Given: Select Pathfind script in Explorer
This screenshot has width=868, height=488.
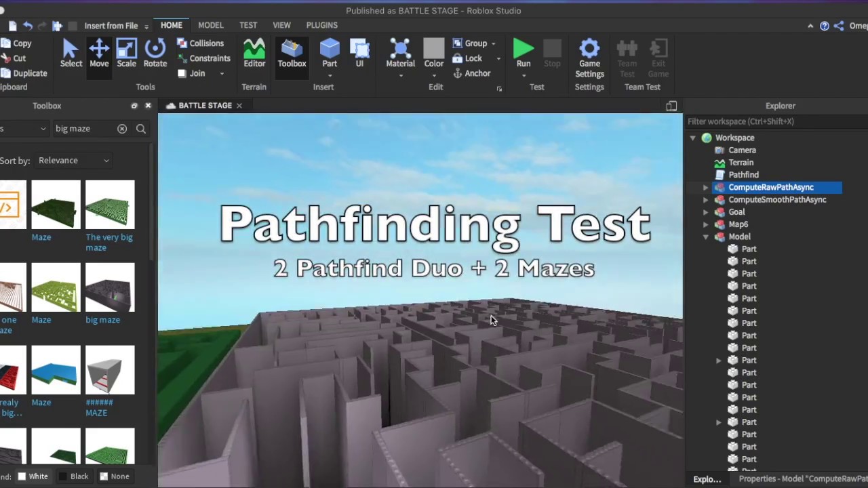Looking at the screenshot, I should pyautogui.click(x=743, y=175).
